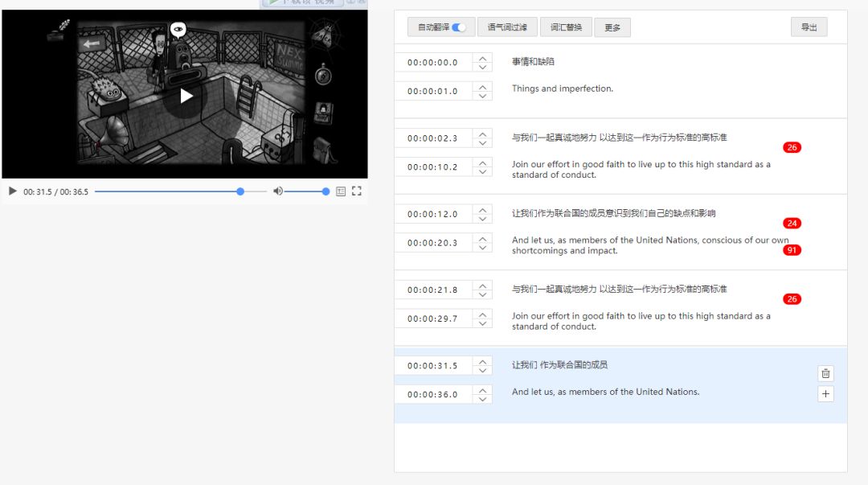
Task: Click the portrait card item in video
Action: 323,113
